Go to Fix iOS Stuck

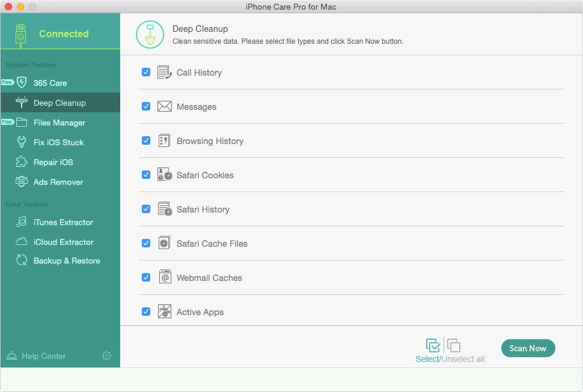pos(60,142)
